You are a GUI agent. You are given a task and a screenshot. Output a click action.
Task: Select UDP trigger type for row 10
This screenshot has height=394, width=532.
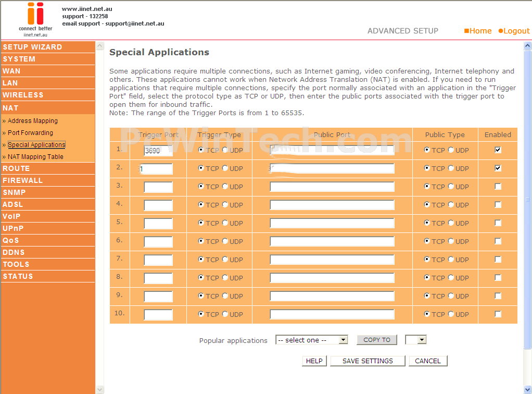point(225,314)
